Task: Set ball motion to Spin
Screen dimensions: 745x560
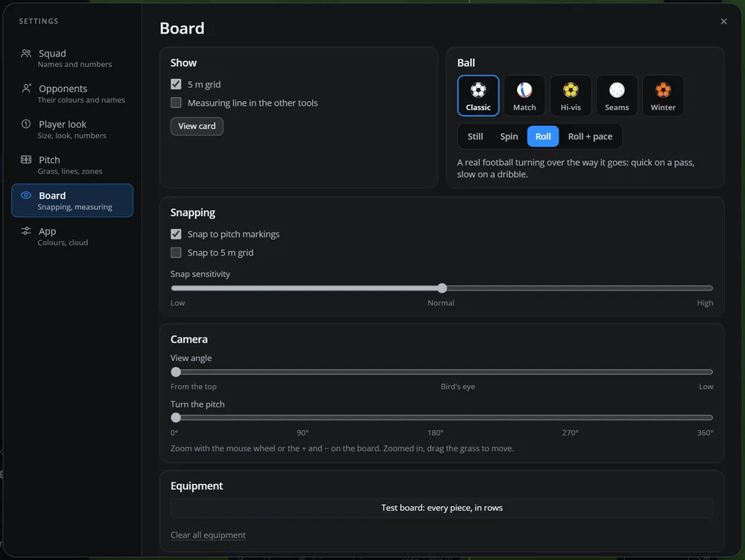Action: 509,136
